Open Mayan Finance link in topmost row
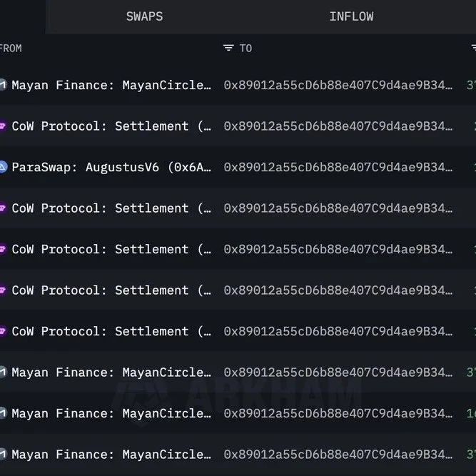The image size is (476, 476). [x=111, y=86]
